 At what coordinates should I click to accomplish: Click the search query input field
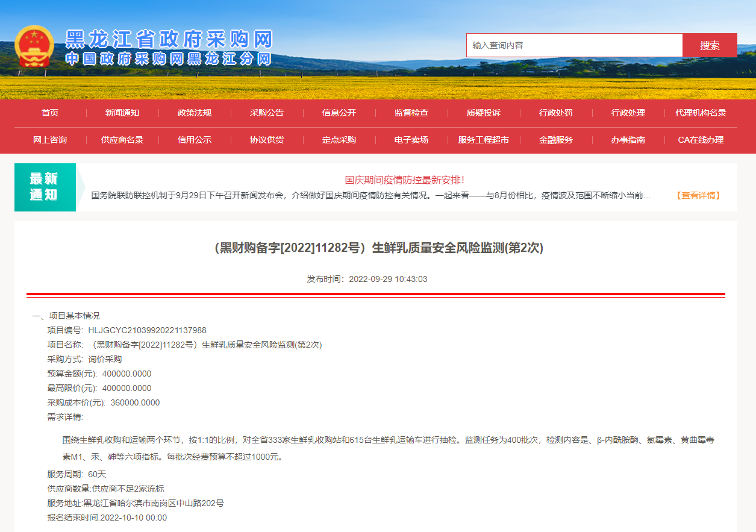[574, 45]
